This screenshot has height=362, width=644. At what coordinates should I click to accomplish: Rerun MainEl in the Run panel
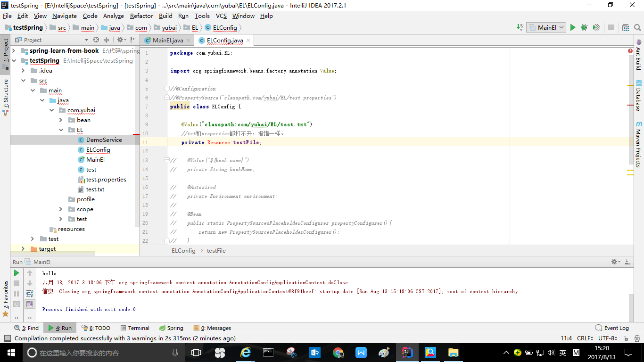[17, 273]
